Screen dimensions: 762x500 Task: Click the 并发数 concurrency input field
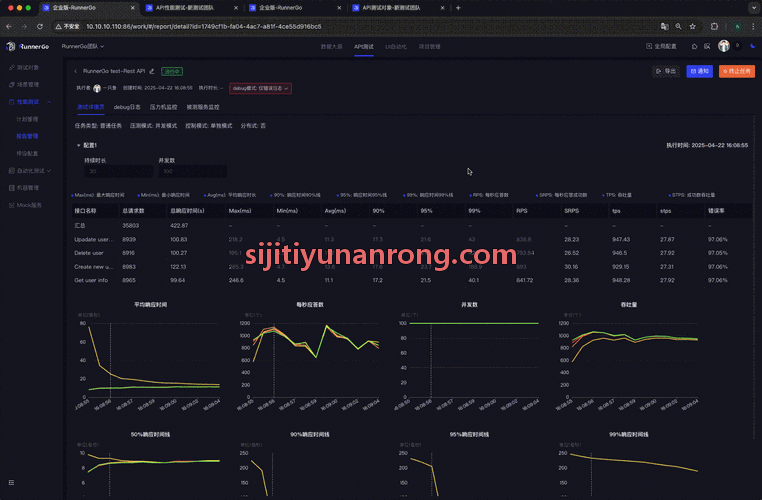[x=192, y=171]
